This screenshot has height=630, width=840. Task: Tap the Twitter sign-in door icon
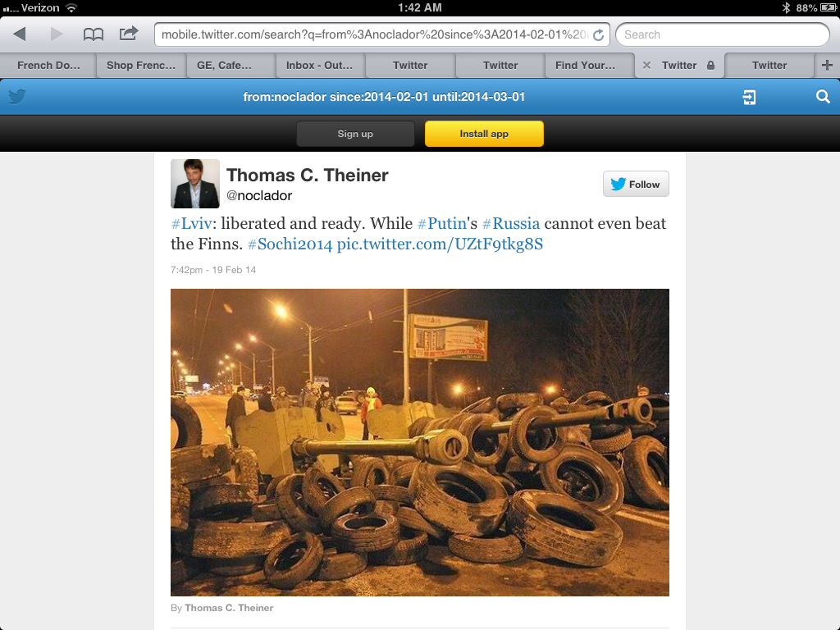tap(749, 97)
